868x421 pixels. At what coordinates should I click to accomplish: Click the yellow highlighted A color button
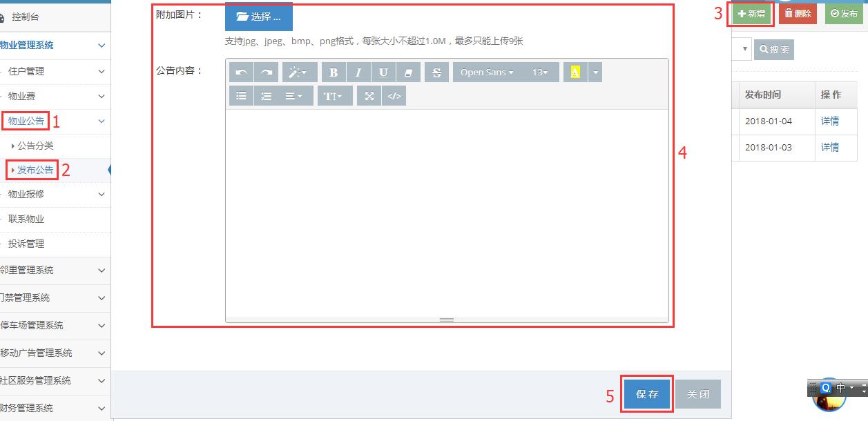[575, 72]
